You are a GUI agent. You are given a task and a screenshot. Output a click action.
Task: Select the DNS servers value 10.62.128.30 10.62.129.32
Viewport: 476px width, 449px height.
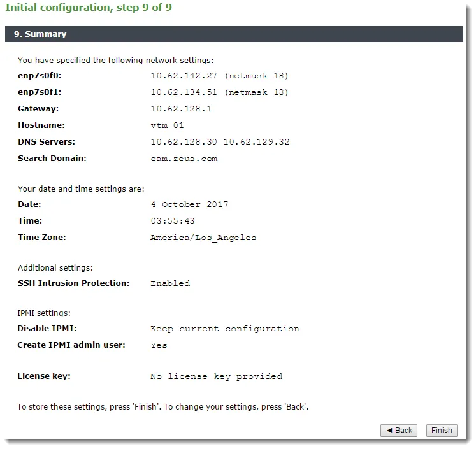click(220, 141)
